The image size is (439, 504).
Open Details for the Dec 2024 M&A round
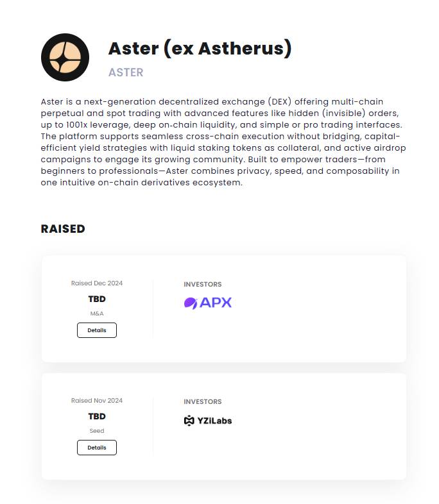pyautogui.click(x=97, y=330)
